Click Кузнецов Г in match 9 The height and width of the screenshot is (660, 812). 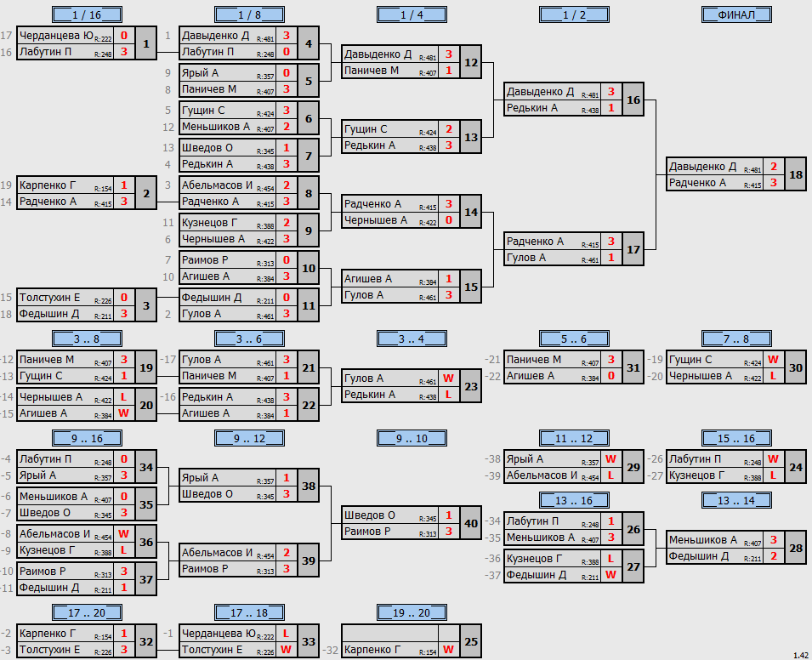tap(209, 222)
